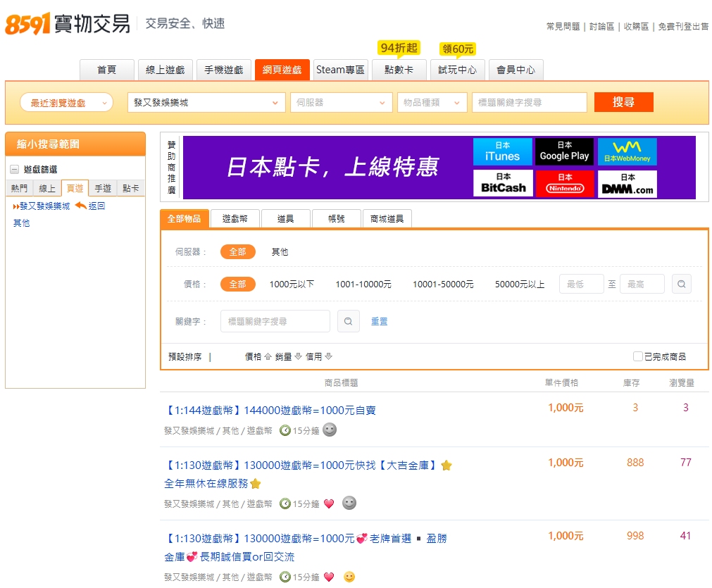
Task: Switch to 道具 item tab
Action: coord(286,218)
